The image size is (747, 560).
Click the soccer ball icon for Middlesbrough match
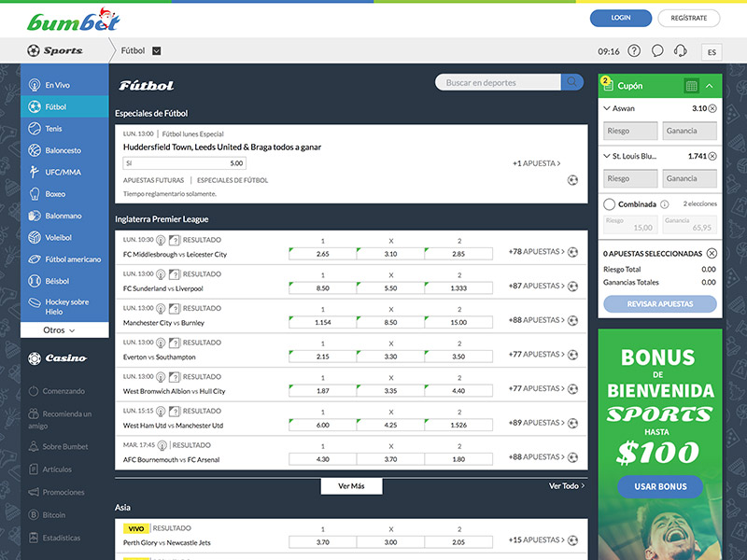click(x=572, y=252)
